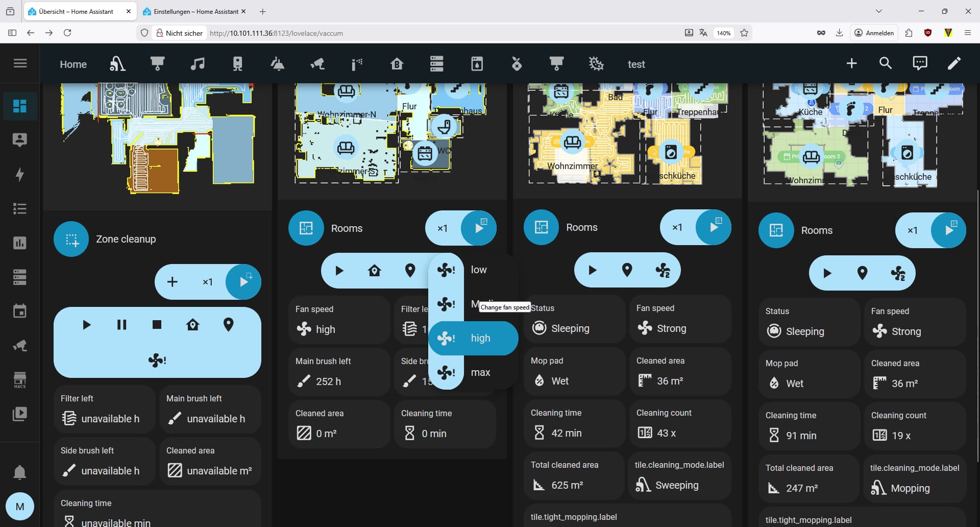Viewport: 980px width, 527px height.
Task: Open the Media sidebar item
Action: coord(20,414)
